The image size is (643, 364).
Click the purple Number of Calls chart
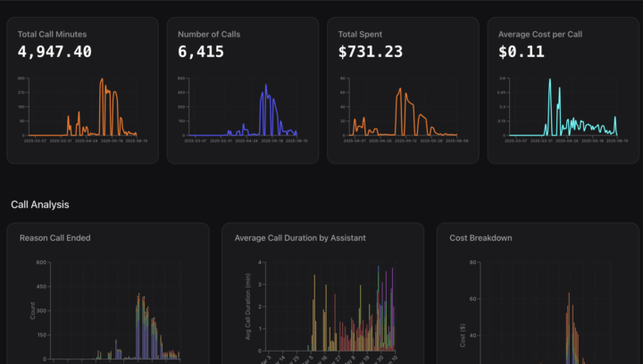coord(247,109)
